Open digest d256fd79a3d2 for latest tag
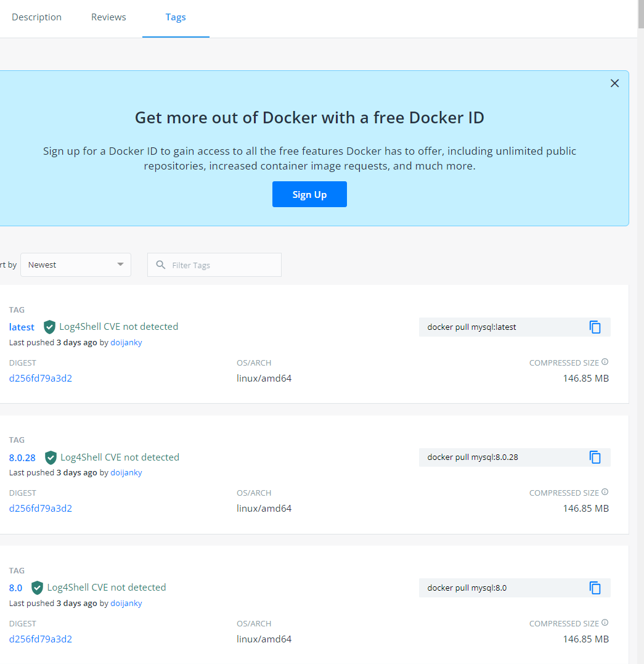 pyautogui.click(x=41, y=378)
